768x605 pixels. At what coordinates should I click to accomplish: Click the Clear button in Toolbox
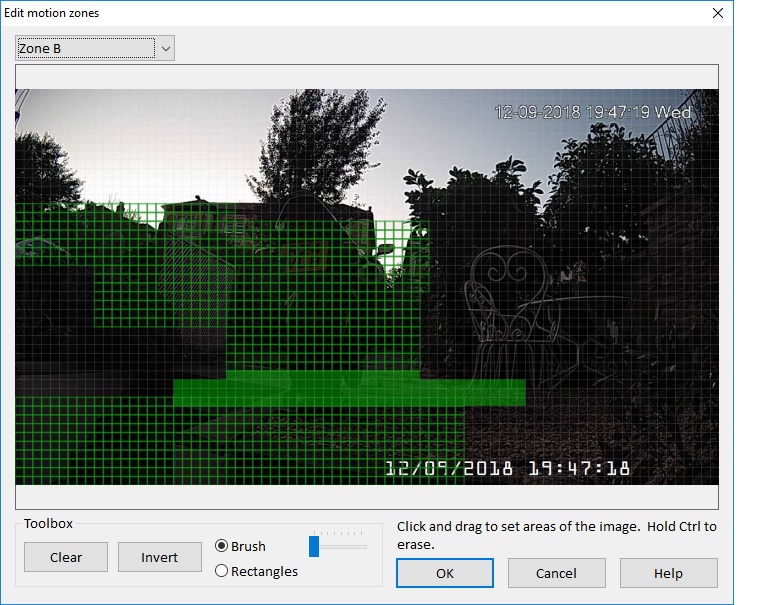click(x=66, y=557)
